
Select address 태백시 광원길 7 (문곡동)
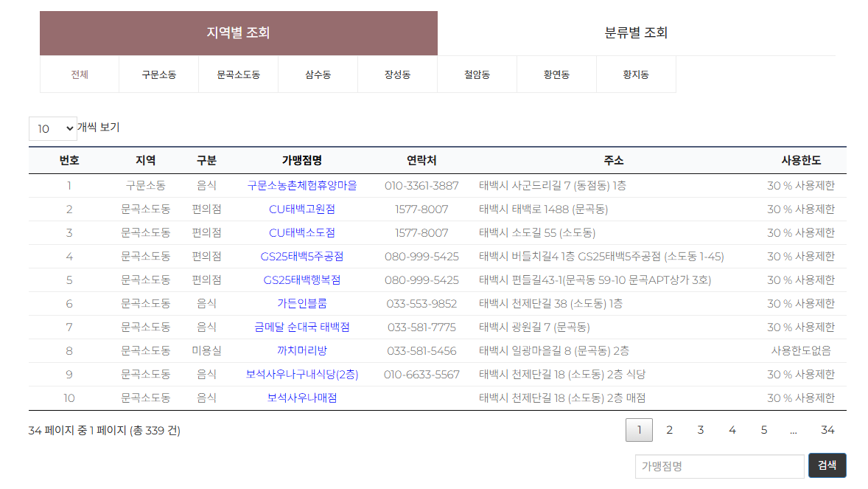[534, 327]
